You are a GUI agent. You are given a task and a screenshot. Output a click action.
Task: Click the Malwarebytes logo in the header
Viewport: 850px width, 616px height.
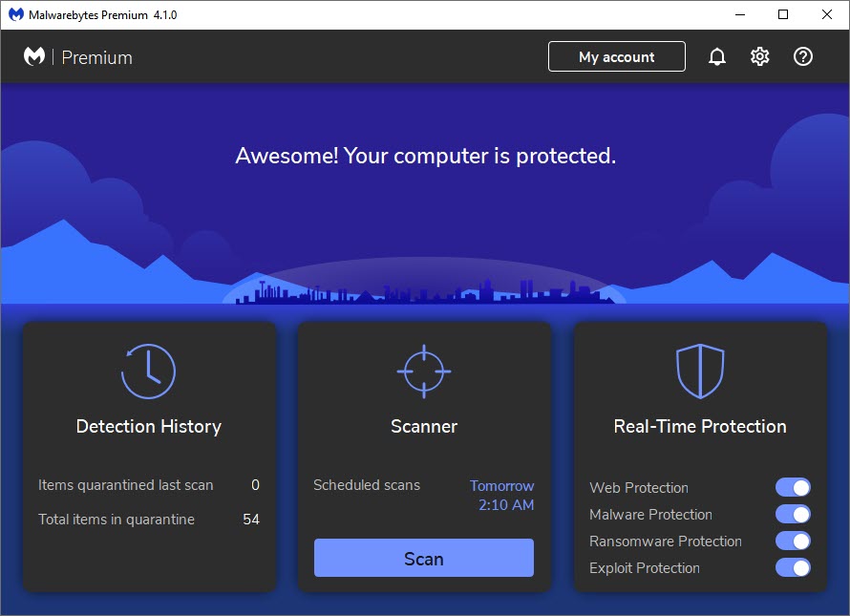pos(34,56)
